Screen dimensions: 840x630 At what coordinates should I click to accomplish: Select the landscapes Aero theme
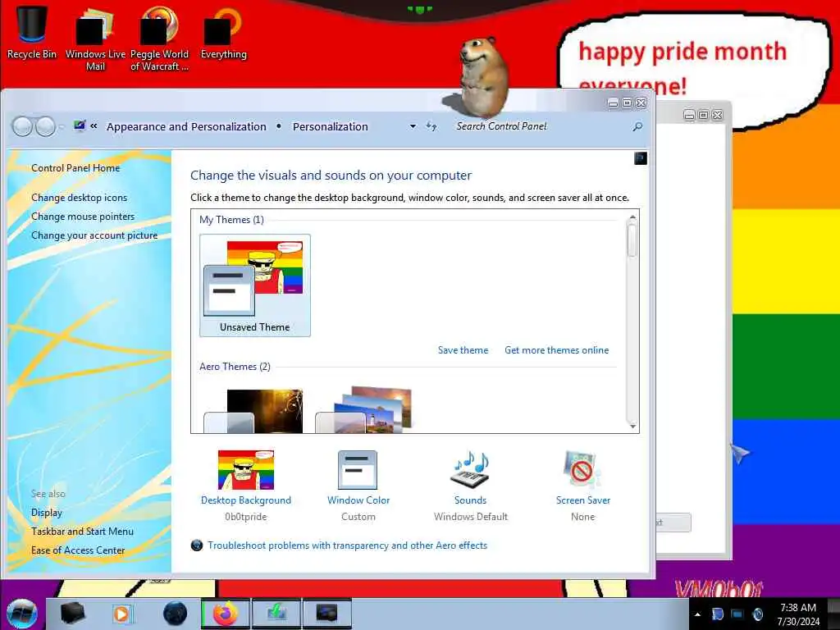364,410
